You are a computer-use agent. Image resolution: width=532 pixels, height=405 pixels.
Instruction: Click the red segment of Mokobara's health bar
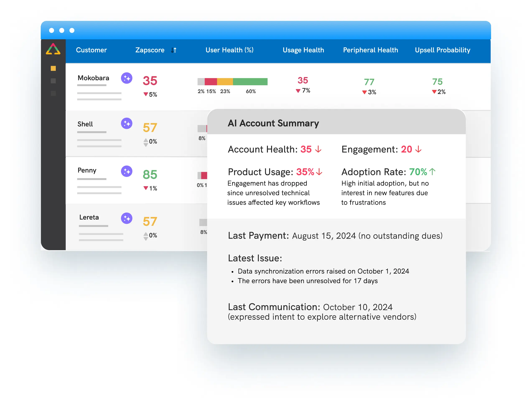pos(211,82)
